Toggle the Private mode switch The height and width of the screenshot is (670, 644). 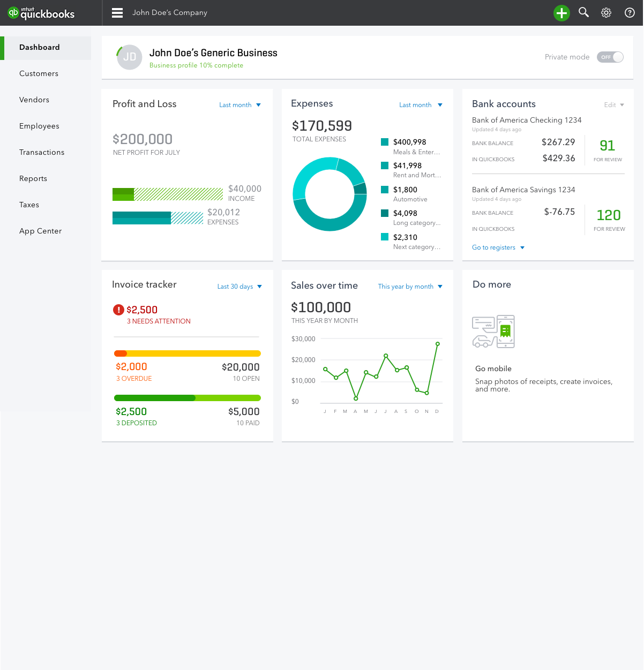[610, 57]
